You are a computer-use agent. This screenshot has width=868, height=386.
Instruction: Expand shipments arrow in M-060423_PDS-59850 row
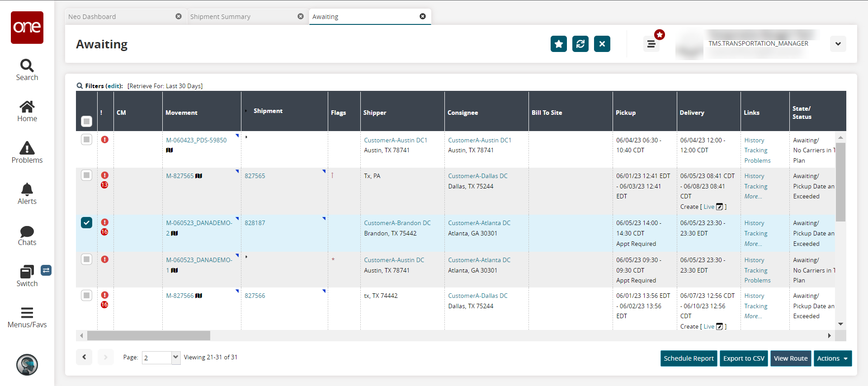pos(246,137)
